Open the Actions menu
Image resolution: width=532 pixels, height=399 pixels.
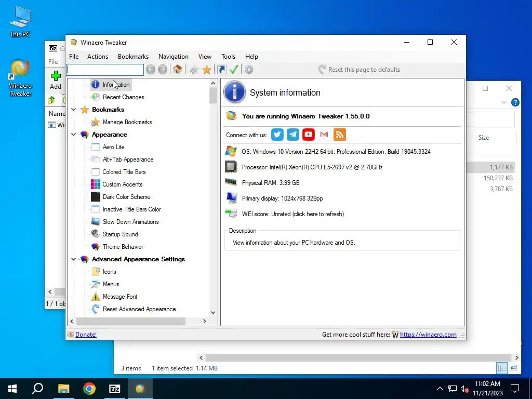click(98, 57)
